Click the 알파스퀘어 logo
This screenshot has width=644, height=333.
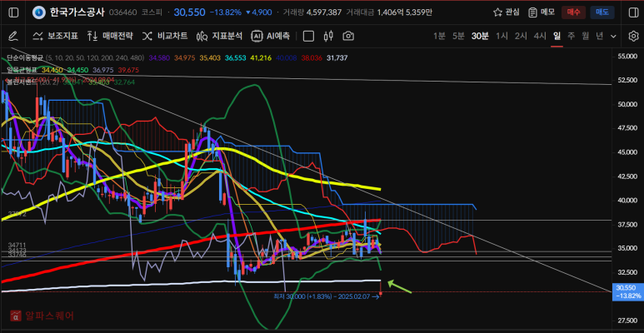pos(43,316)
